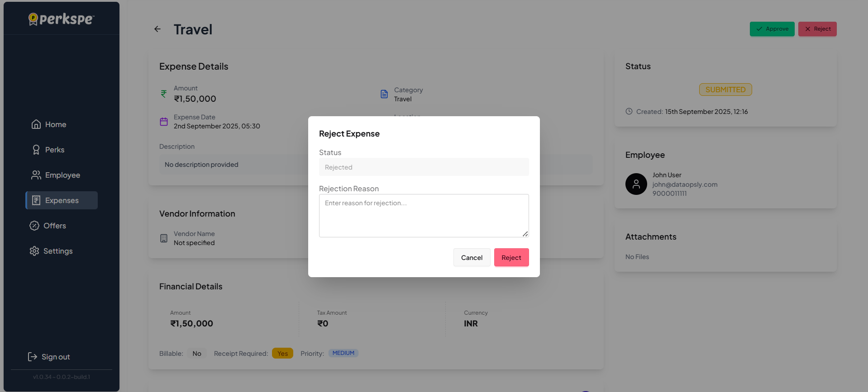Go to the Offers menu item

(x=55, y=226)
